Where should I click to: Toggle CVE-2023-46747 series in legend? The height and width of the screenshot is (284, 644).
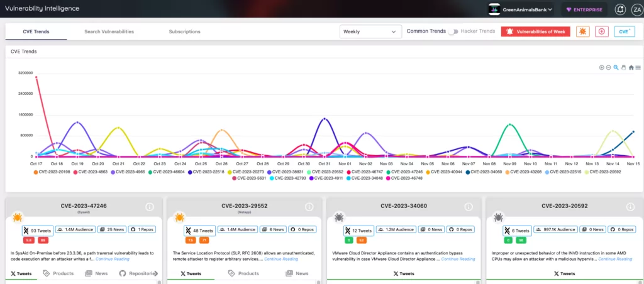click(365, 172)
